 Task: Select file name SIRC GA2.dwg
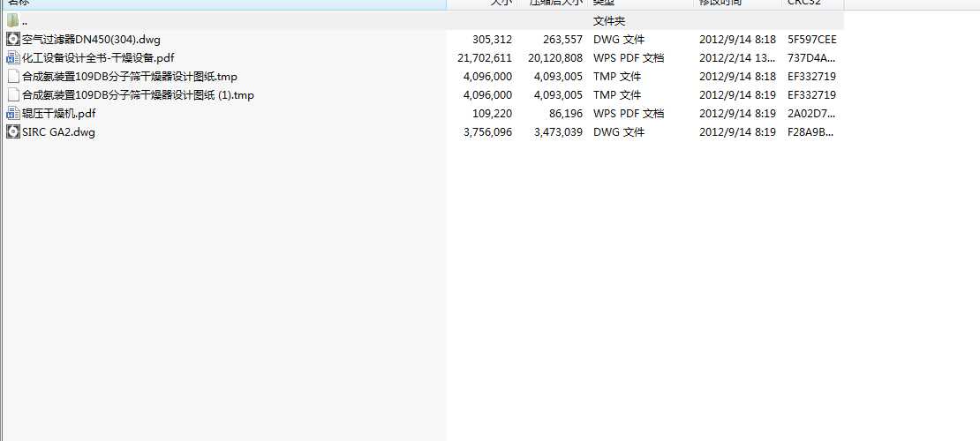tap(59, 132)
